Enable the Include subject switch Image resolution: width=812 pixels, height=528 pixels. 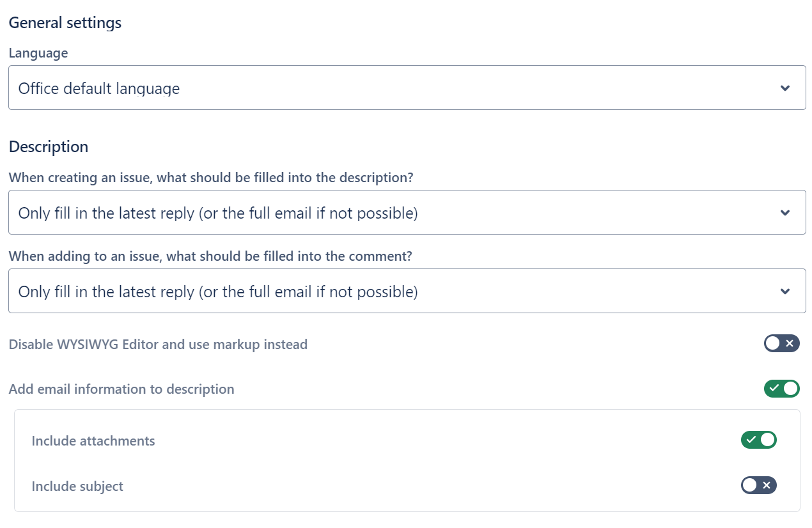[758, 485]
